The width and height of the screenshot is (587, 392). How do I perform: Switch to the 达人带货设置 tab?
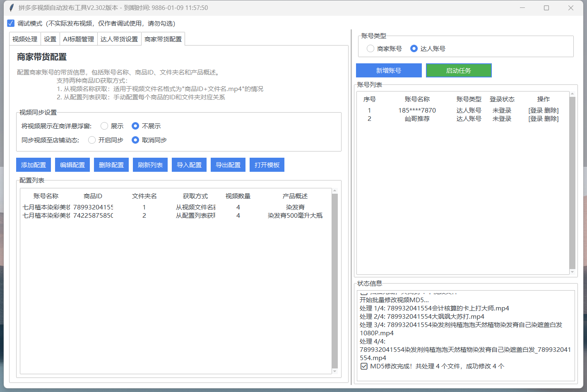tap(119, 39)
